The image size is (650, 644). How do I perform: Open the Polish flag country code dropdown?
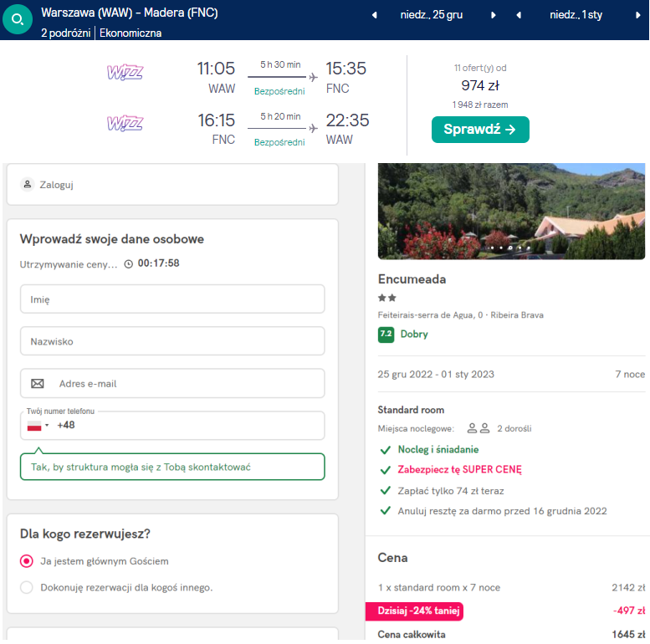pos(38,426)
